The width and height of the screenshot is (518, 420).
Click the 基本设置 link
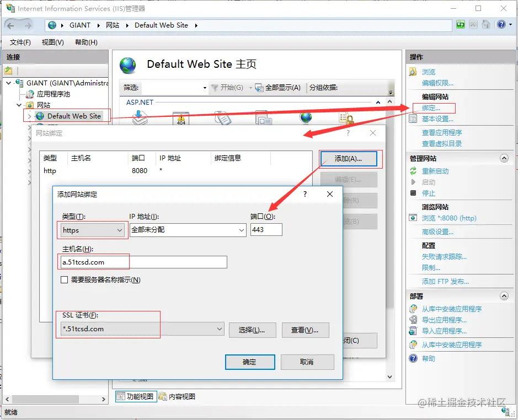[437, 119]
